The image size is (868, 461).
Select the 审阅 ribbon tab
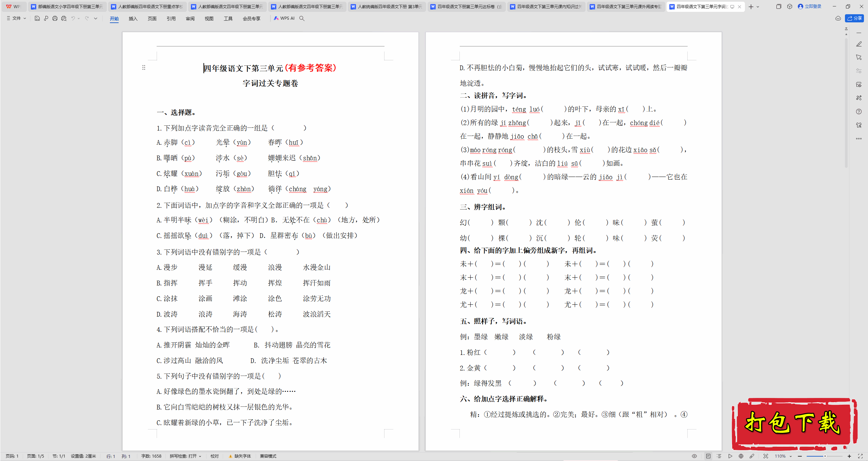190,19
